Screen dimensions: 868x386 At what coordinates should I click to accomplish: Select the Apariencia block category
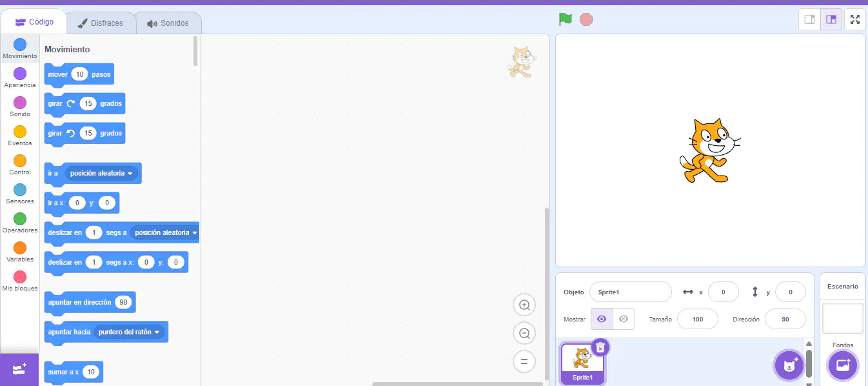[x=20, y=77]
